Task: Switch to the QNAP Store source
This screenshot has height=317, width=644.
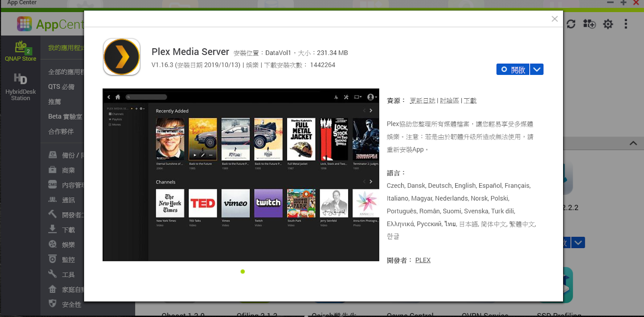Action: 21,51
